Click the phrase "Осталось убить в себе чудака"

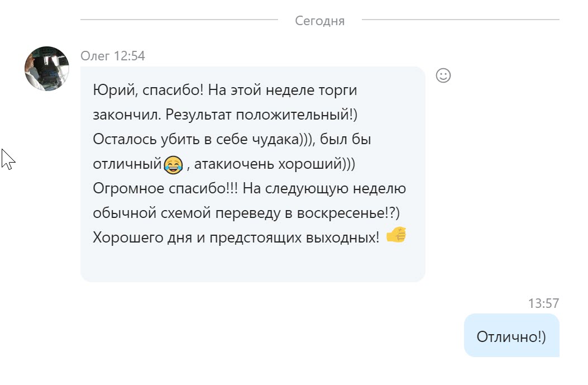(x=193, y=139)
